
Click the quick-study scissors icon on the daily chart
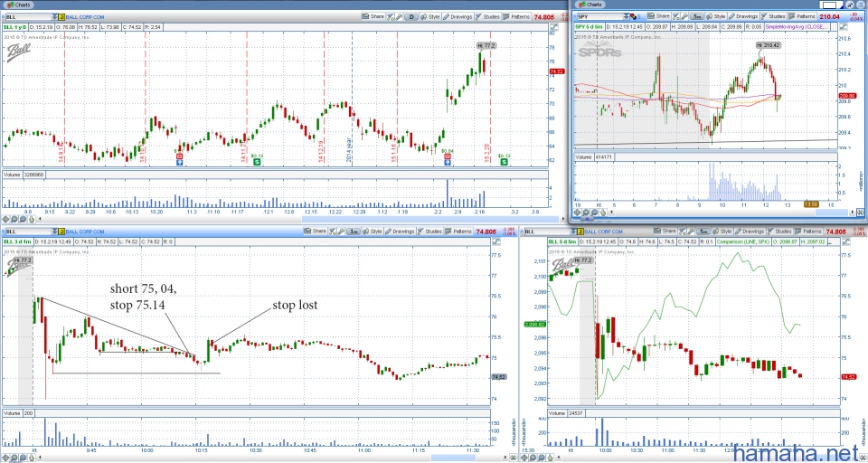[391, 16]
